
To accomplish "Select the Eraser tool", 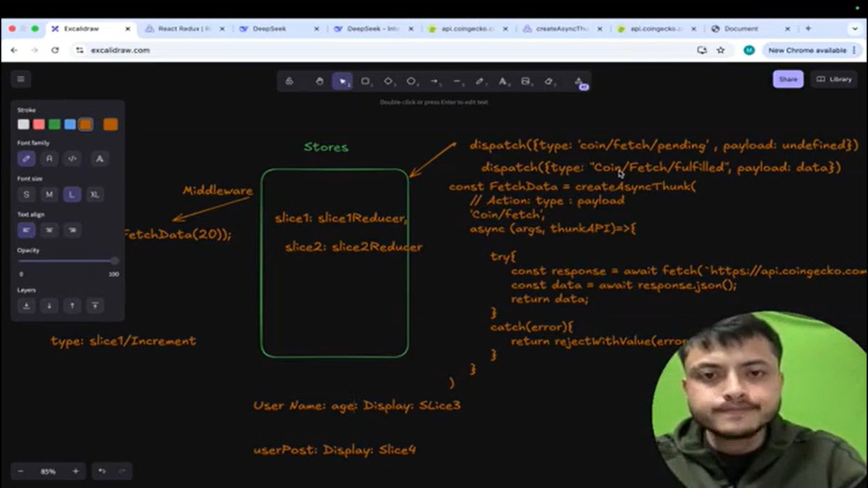I will 549,81.
